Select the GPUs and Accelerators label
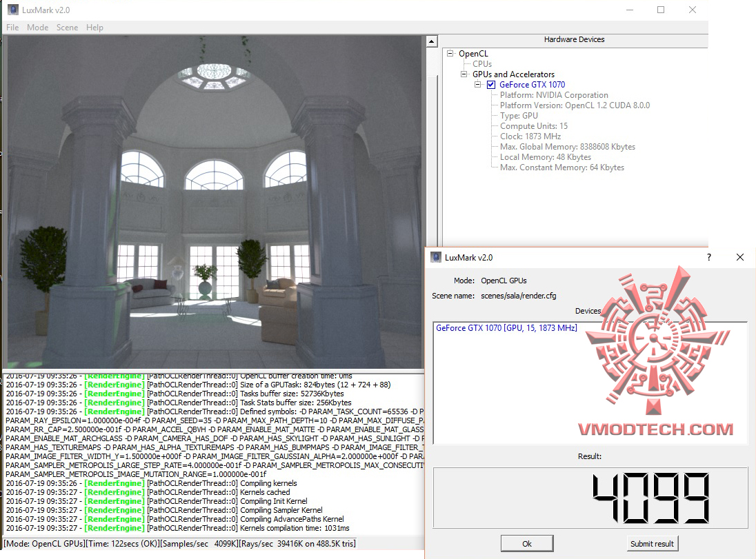The image size is (756, 559). pyautogui.click(x=513, y=74)
